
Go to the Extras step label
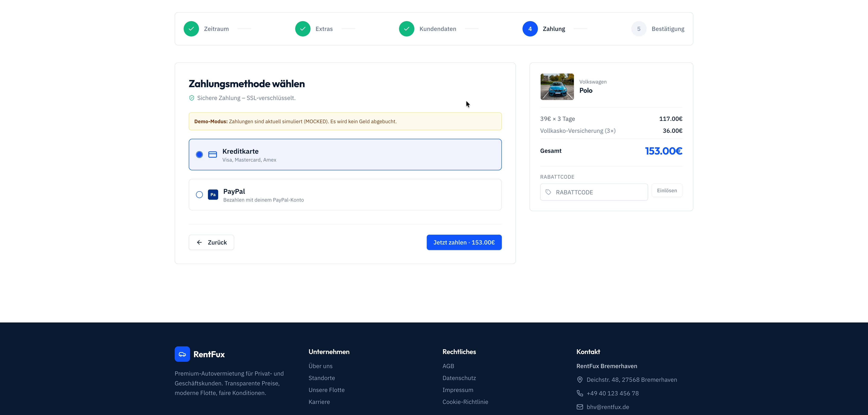tap(324, 29)
